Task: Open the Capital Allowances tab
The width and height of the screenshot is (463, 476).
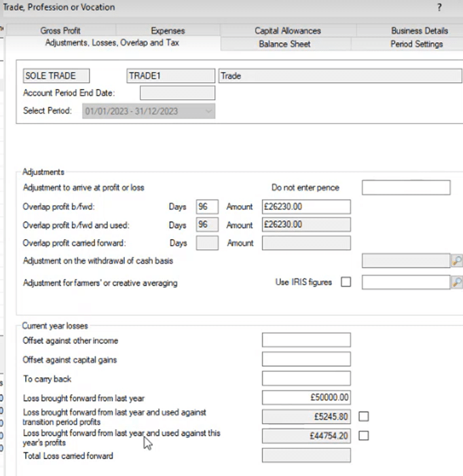Action: (288, 31)
